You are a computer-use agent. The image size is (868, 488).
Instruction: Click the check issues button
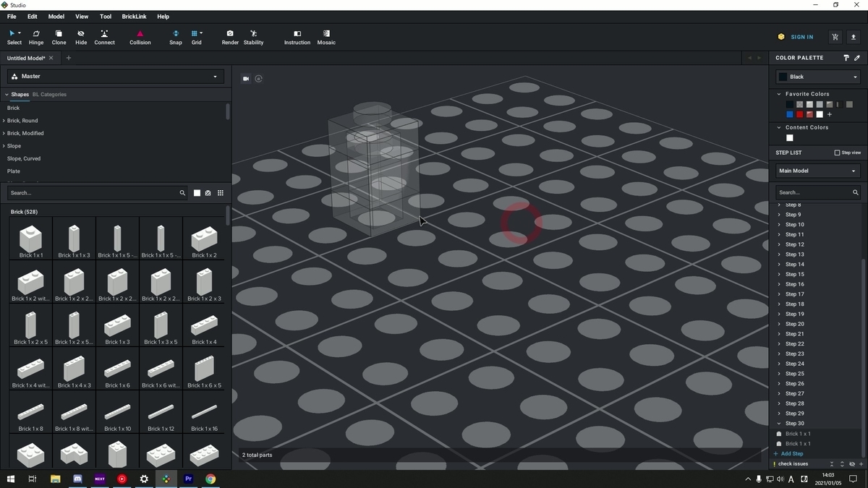[x=791, y=464]
